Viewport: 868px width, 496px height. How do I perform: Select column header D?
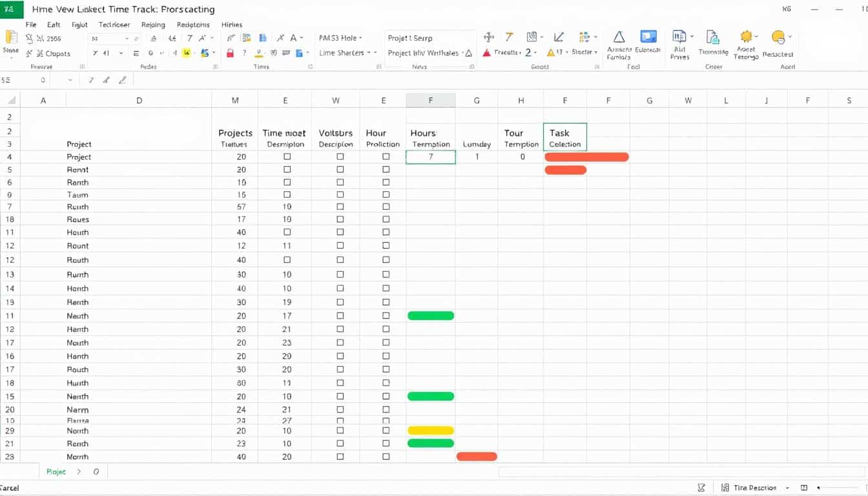coord(139,100)
